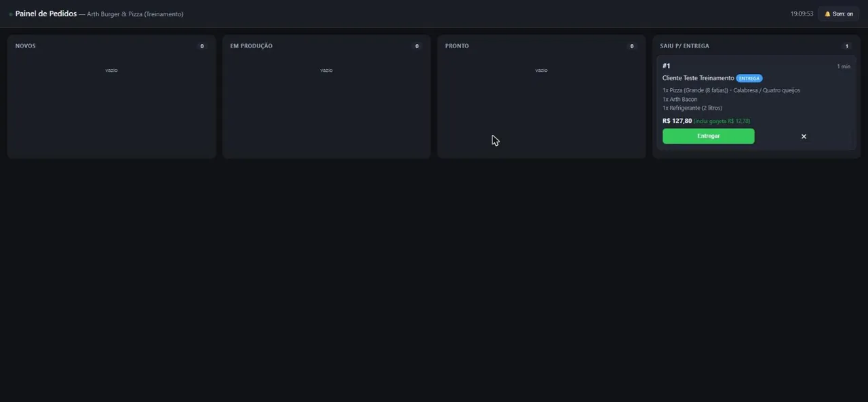
Task: Click the count badge in the PRONTO column
Action: click(632, 46)
